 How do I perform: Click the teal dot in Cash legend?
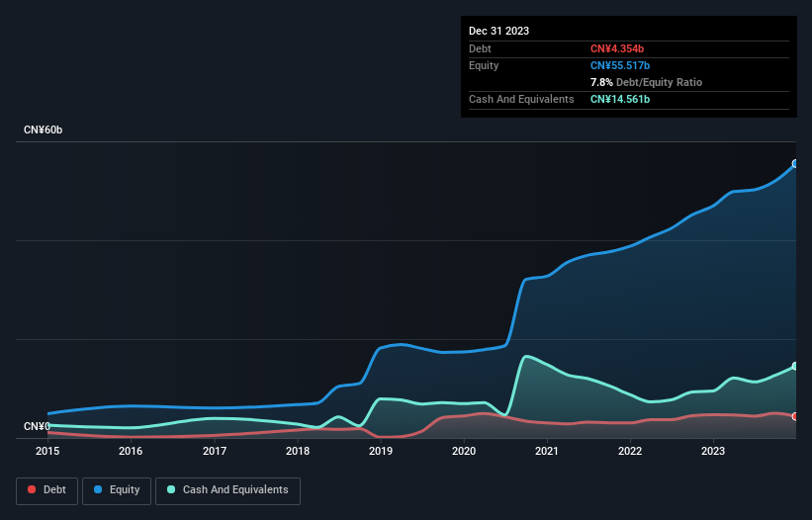pos(171,489)
